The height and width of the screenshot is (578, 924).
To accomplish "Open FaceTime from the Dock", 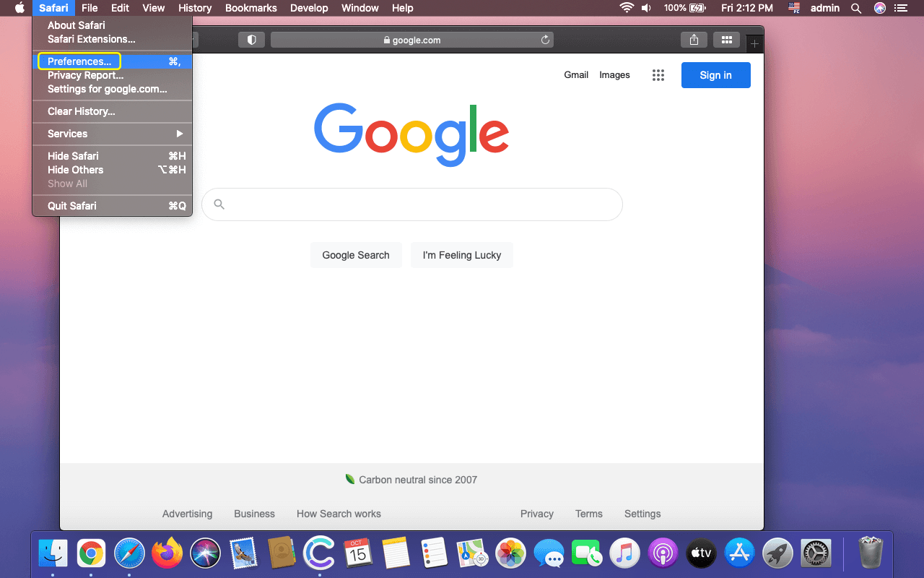I will 587,553.
